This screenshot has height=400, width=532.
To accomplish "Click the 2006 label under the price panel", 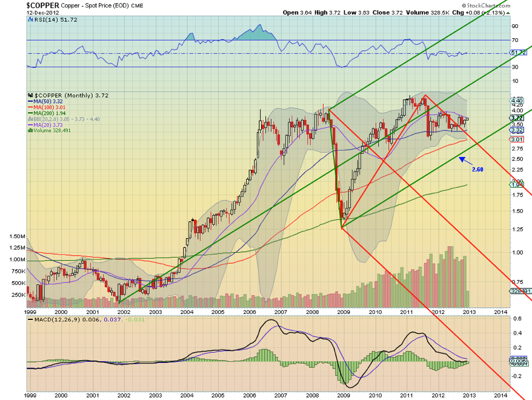I will (x=250, y=311).
